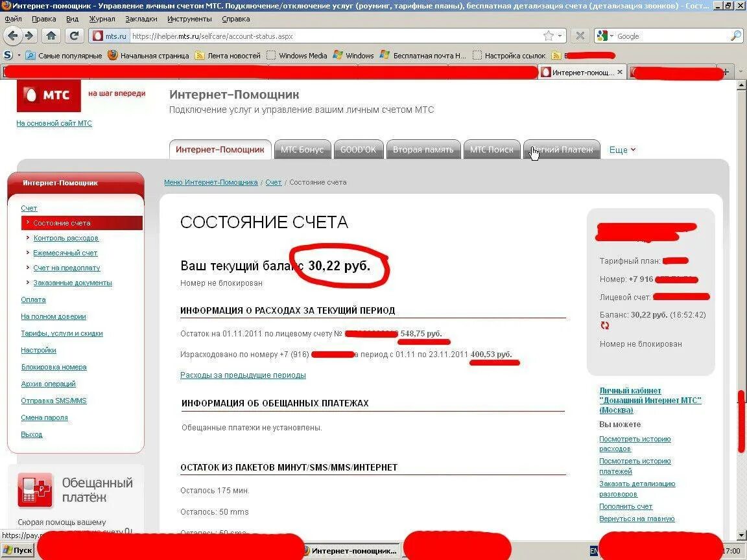Open Архив операций sidebar link
The width and height of the screenshot is (747, 560).
pyautogui.click(x=48, y=384)
